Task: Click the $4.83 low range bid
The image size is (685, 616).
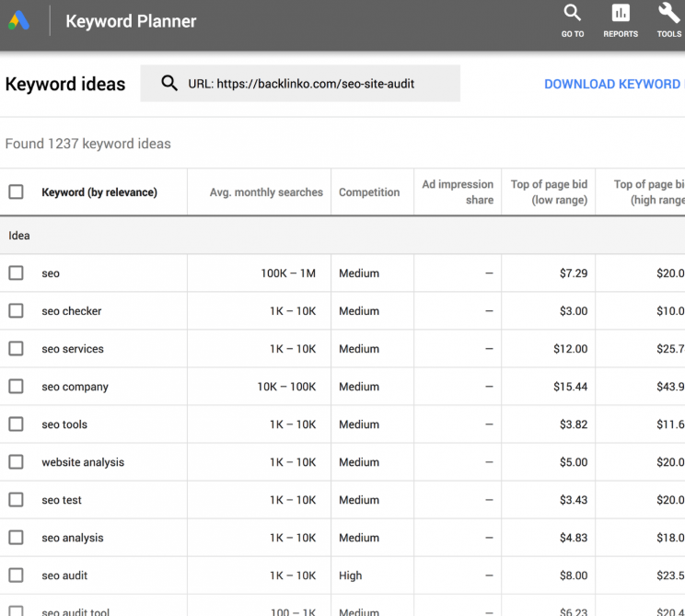Action: click(574, 538)
